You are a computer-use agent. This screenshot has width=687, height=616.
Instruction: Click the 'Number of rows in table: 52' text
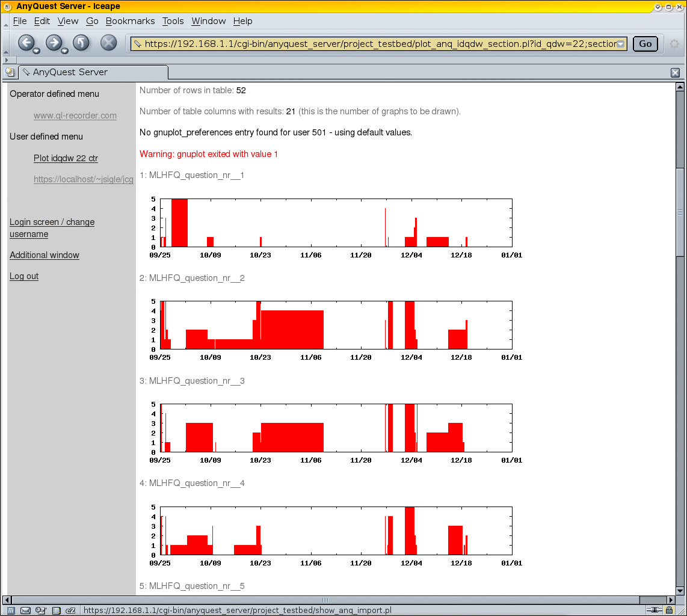coord(193,90)
